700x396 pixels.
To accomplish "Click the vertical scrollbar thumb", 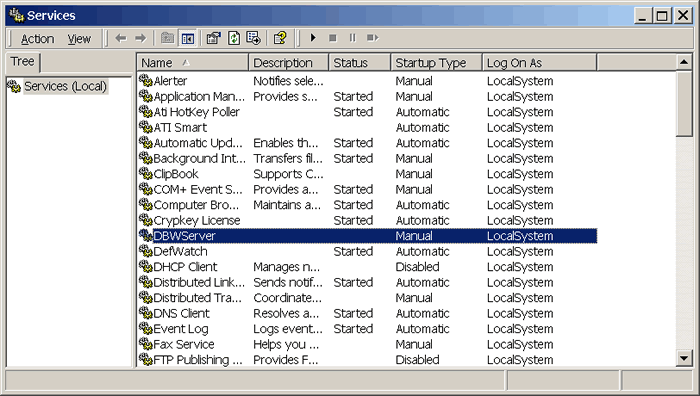I will [684, 104].
